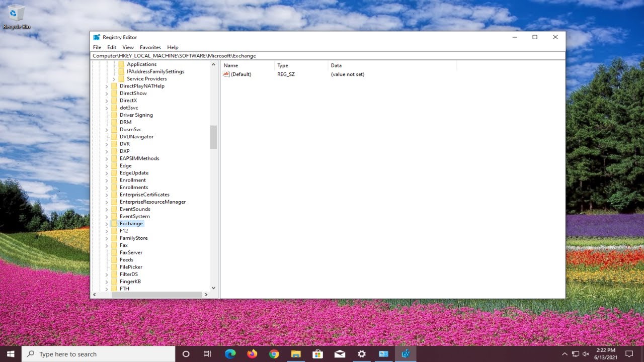
Task: Select the Enrollment key
Action: (133, 180)
